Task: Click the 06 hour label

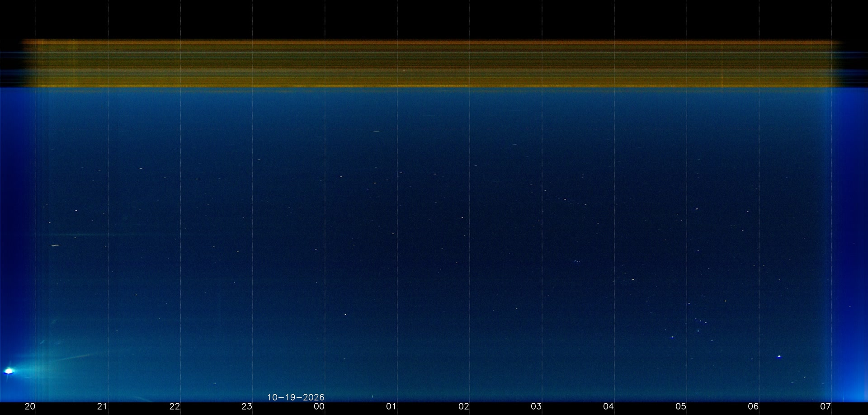Action: point(753,406)
